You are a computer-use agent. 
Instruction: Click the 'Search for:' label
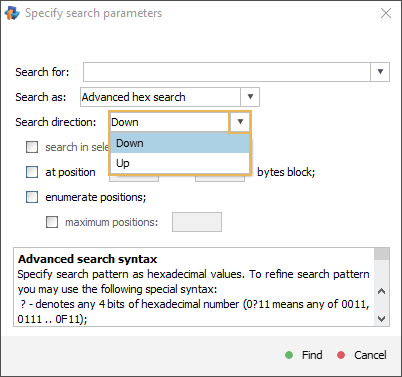click(x=42, y=72)
